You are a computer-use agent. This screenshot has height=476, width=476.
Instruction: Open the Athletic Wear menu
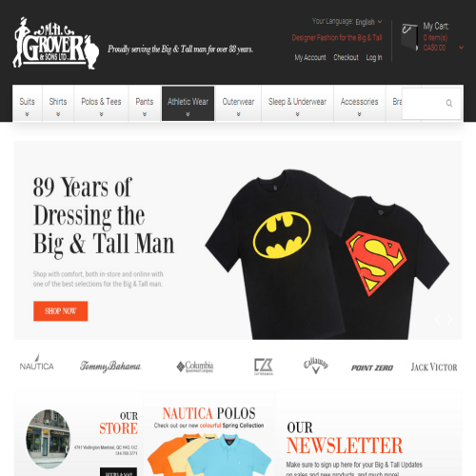click(188, 103)
